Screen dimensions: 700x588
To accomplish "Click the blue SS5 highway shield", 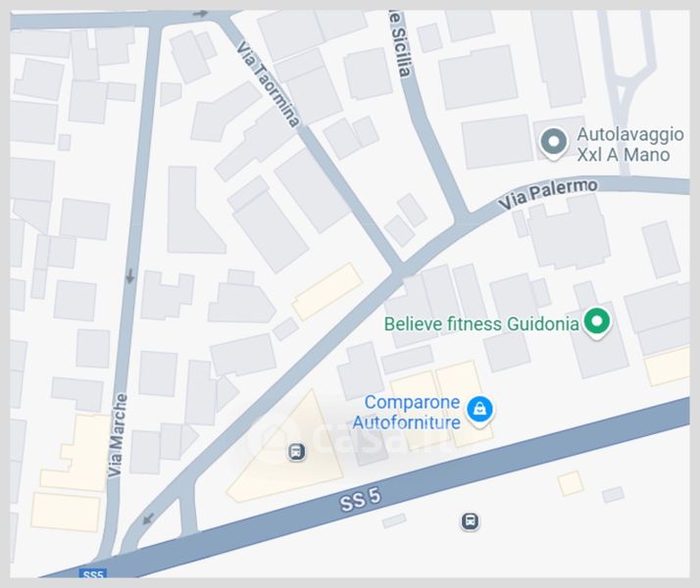I will coord(93,573).
